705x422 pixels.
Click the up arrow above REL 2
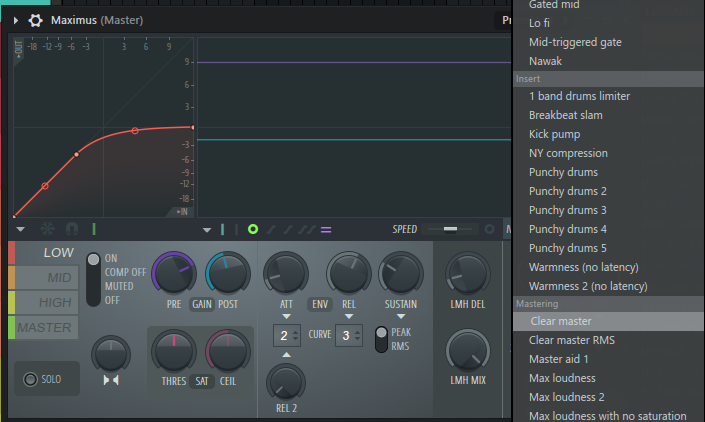point(286,355)
